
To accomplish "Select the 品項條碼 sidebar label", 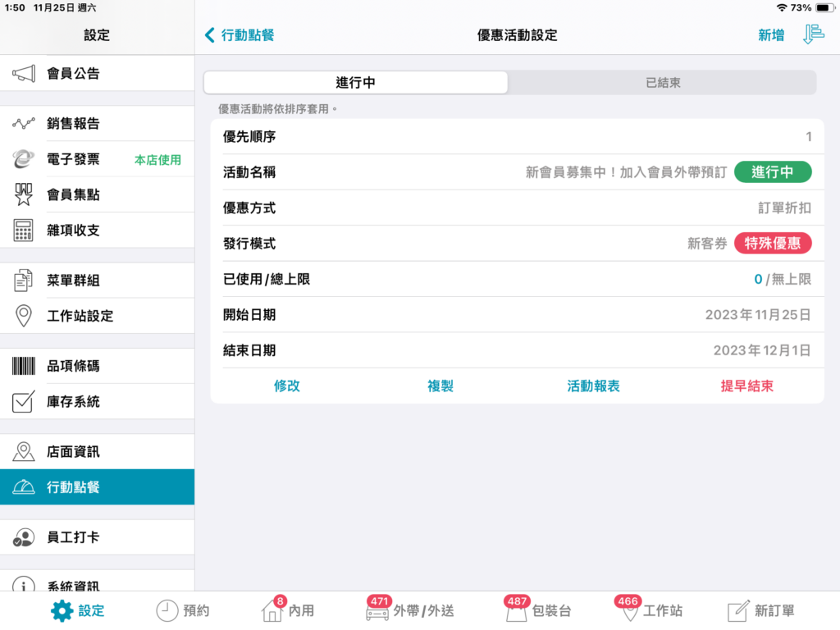I will (73, 366).
